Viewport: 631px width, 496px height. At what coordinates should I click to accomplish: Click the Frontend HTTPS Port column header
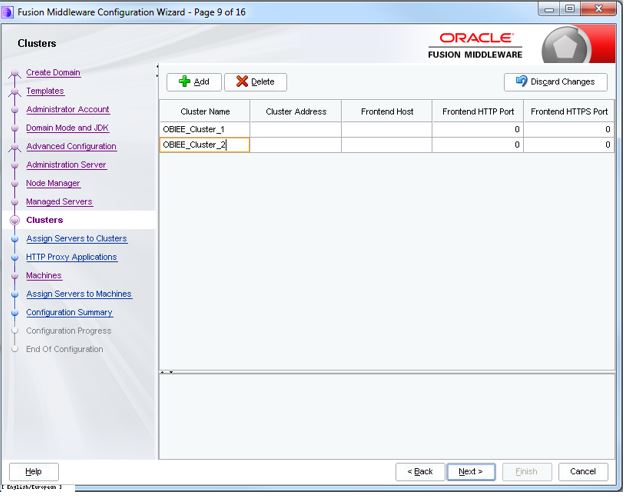coord(569,111)
